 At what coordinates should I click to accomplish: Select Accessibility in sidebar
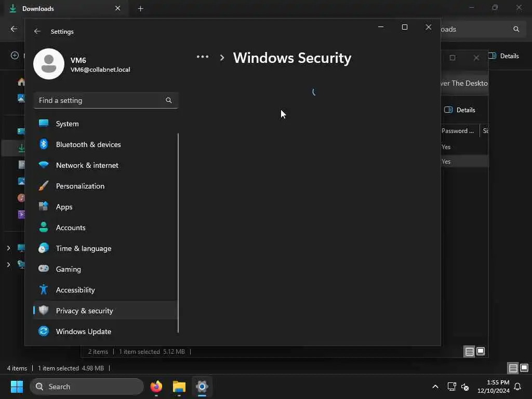pyautogui.click(x=105, y=290)
